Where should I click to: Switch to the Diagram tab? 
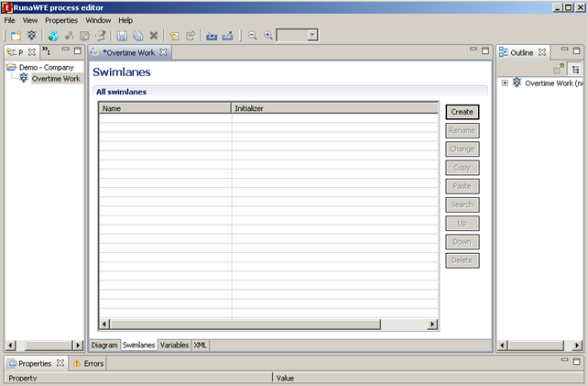click(x=104, y=345)
